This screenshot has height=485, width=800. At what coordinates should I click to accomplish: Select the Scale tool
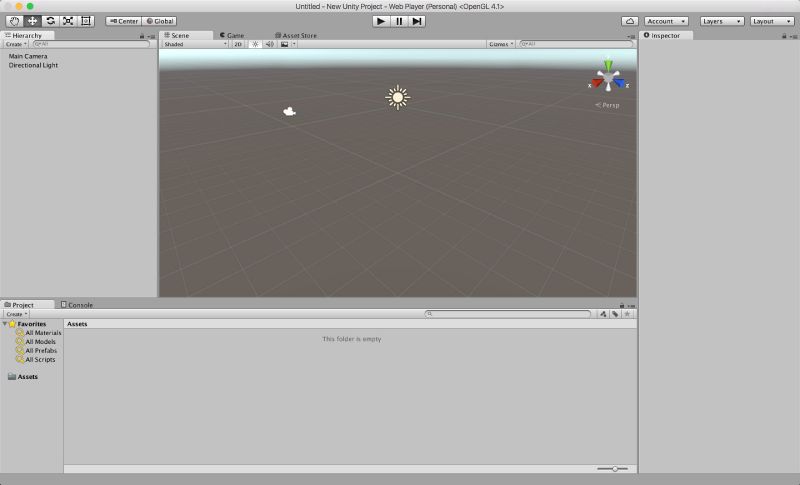click(x=68, y=21)
